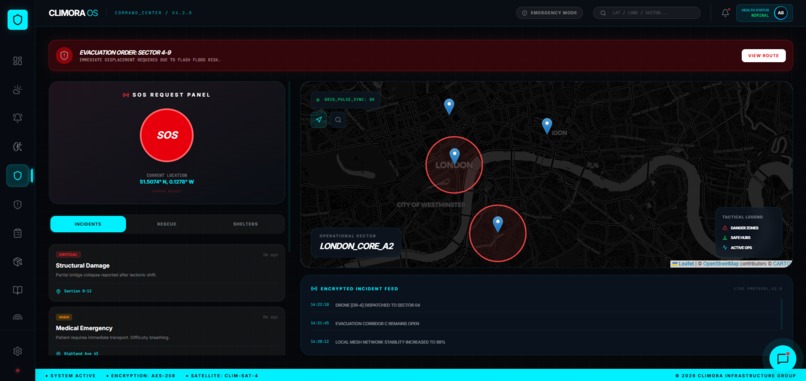Click the Danger Zones triangle in legend
This screenshot has height=381, width=806.
[725, 228]
